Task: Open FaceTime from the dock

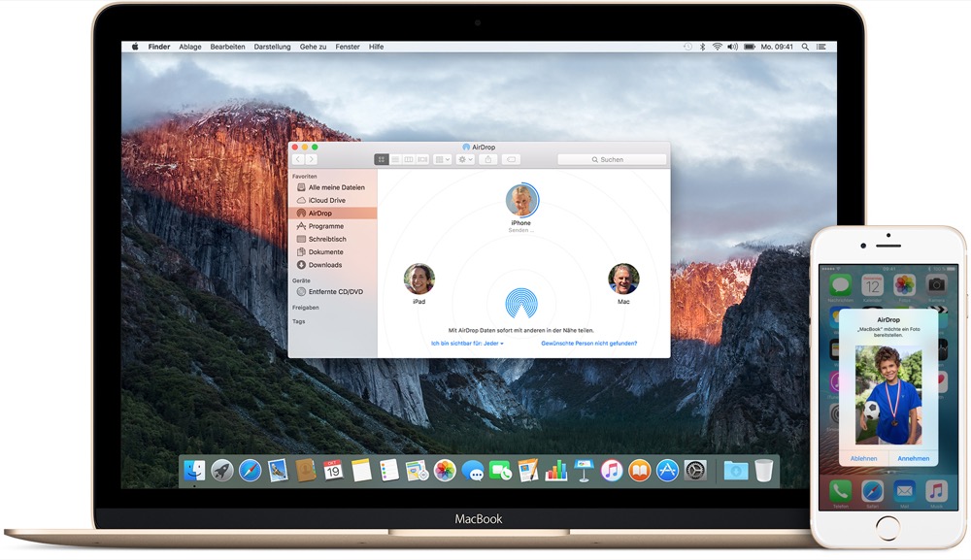Action: point(500,471)
